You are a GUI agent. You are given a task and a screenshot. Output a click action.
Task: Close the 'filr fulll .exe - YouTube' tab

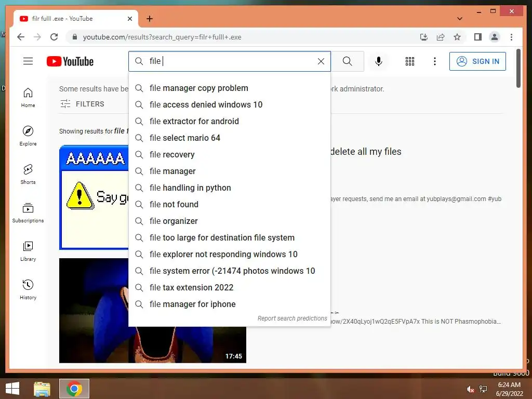129,19
